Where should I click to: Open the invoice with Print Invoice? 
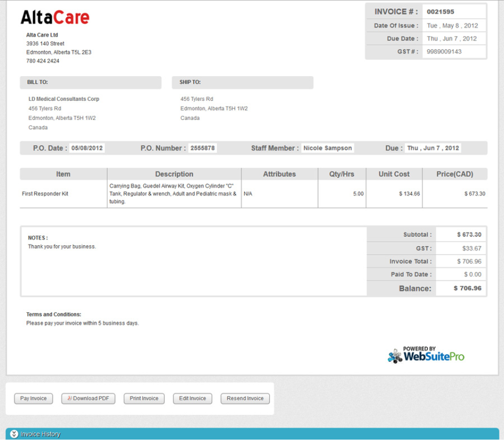[144, 399]
